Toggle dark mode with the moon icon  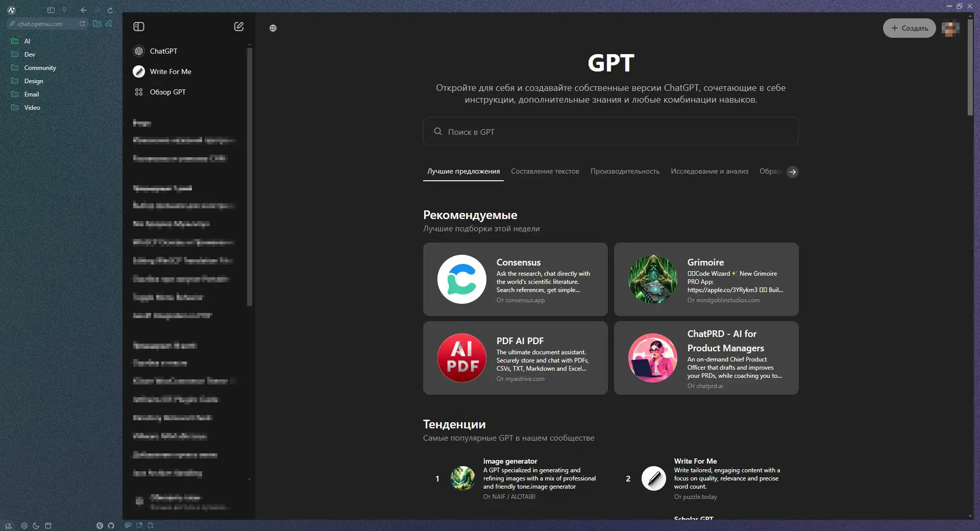[36, 525]
